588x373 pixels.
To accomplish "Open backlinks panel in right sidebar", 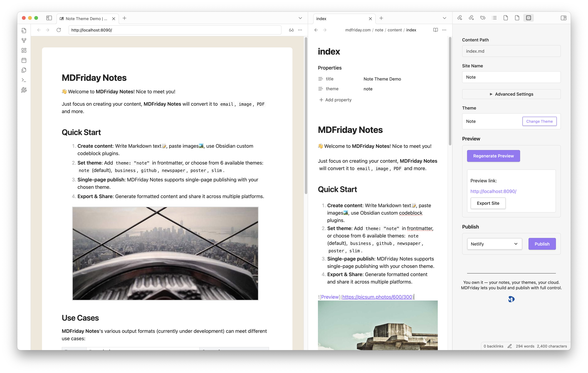I will pos(460,18).
